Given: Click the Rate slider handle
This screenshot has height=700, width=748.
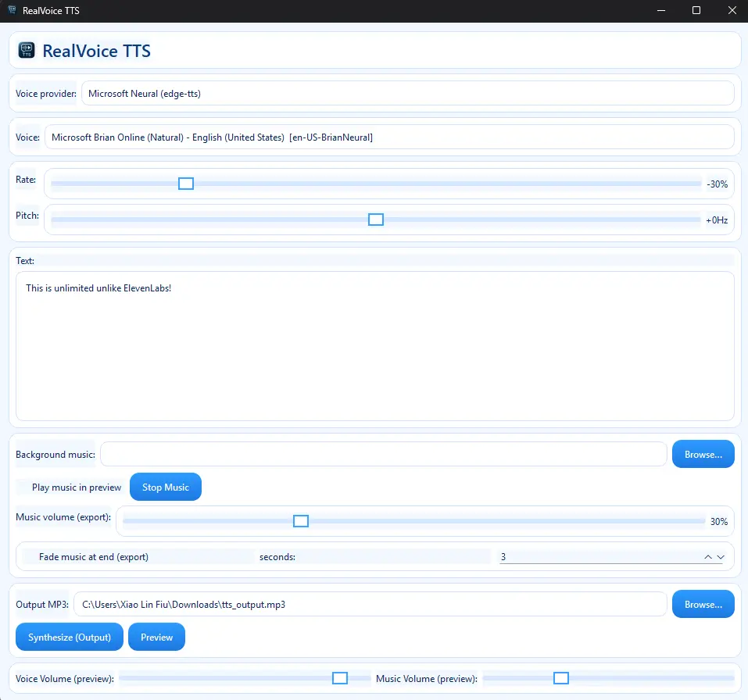Looking at the screenshot, I should (x=185, y=184).
